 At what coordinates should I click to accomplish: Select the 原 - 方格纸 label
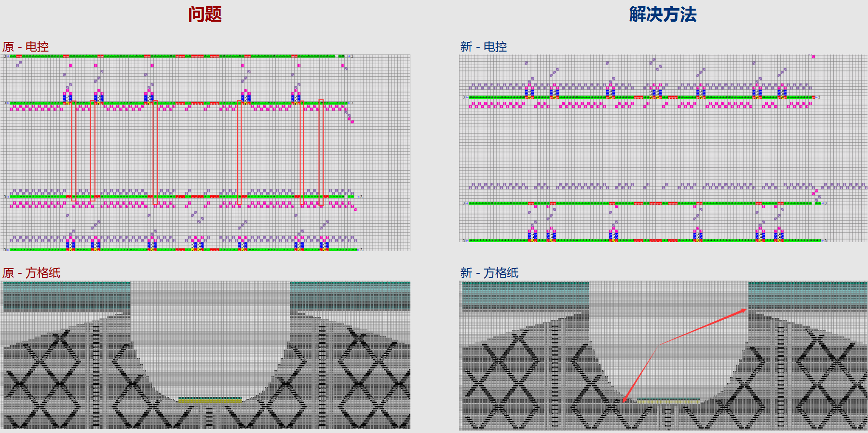pos(31,273)
